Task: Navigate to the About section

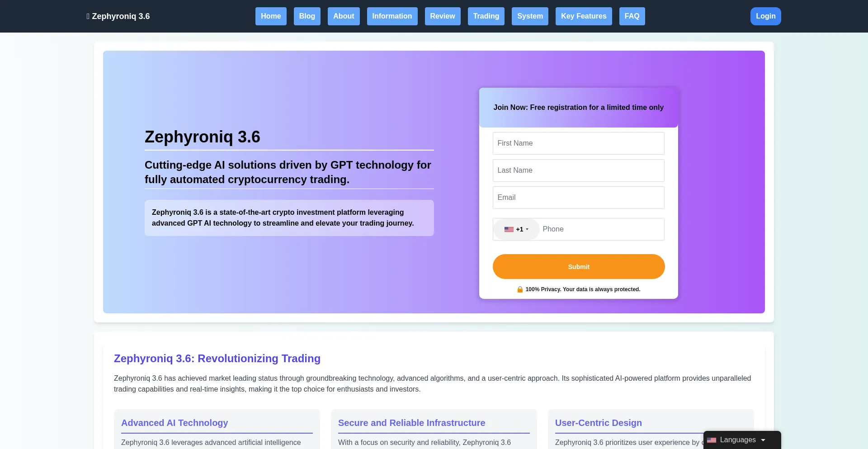Action: pyautogui.click(x=344, y=16)
